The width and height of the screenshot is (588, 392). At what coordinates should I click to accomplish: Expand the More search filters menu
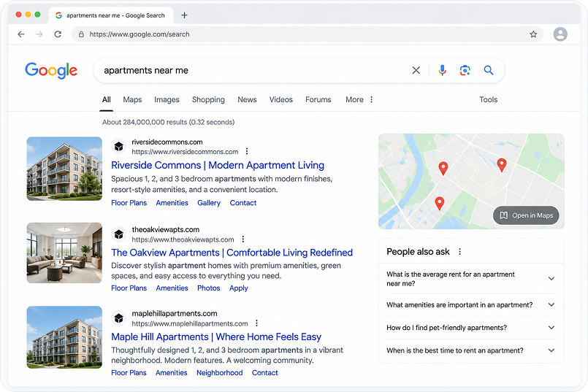click(359, 100)
